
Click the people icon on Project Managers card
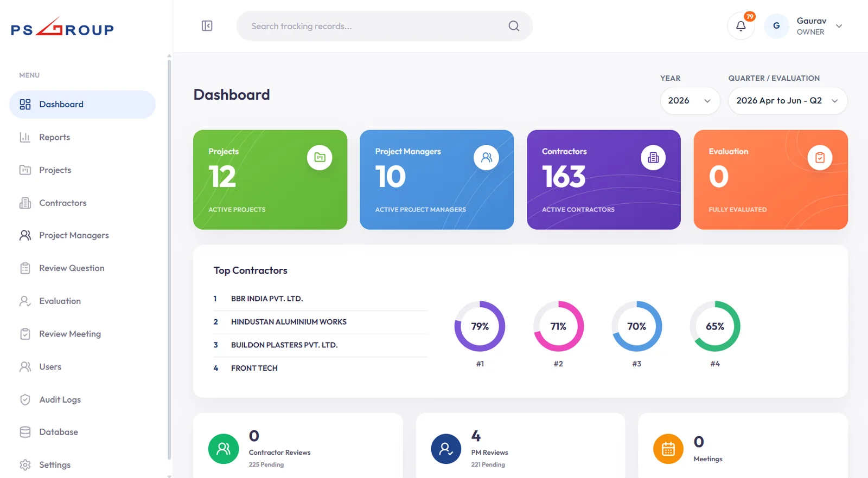(x=486, y=158)
